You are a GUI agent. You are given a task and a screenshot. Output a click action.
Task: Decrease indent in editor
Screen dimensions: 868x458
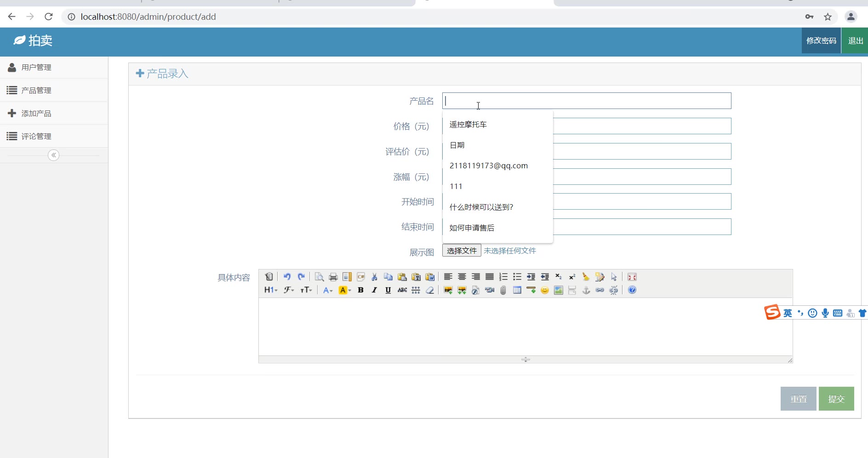coord(545,277)
